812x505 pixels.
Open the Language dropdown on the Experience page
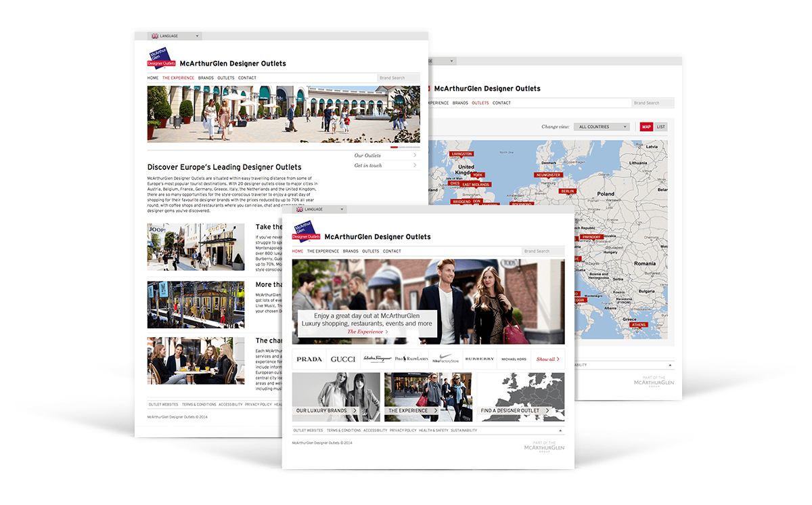[x=175, y=36]
